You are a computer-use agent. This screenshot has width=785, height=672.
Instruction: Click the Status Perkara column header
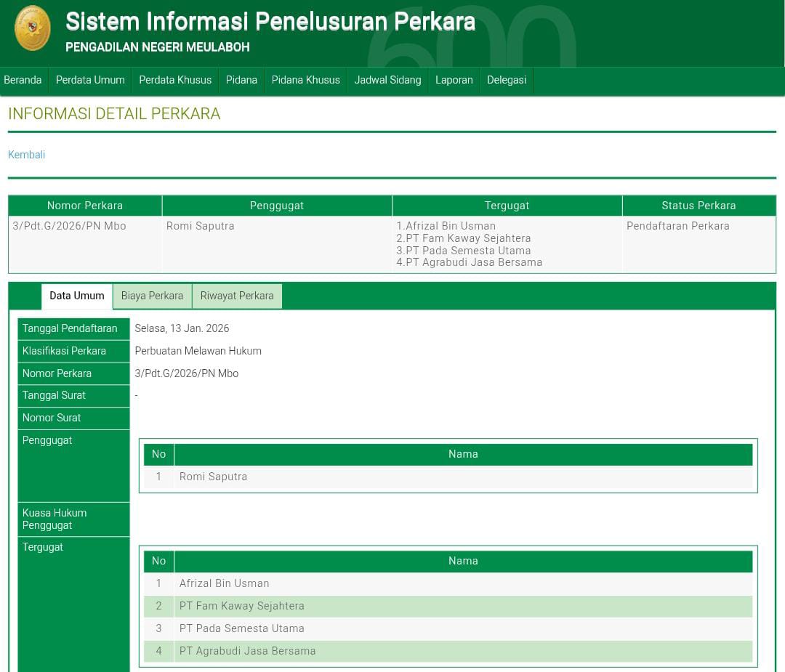pos(699,206)
